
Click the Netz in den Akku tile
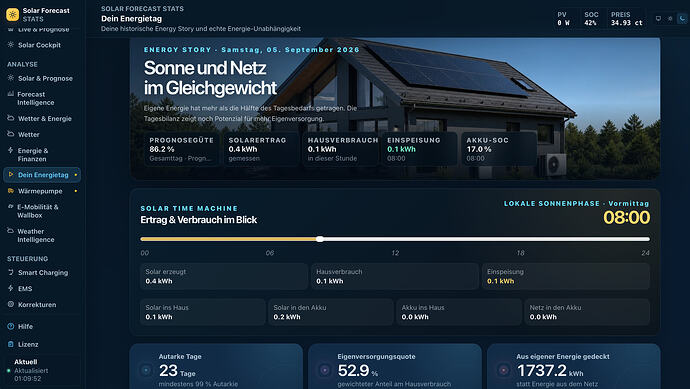(x=587, y=312)
